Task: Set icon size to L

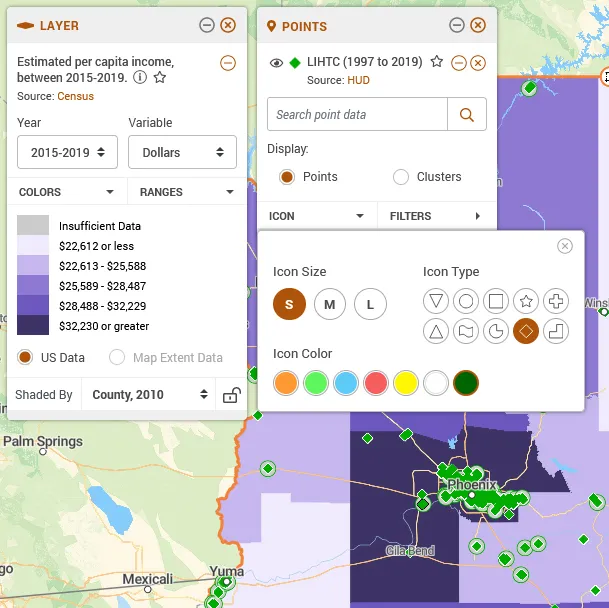Action: [370, 305]
